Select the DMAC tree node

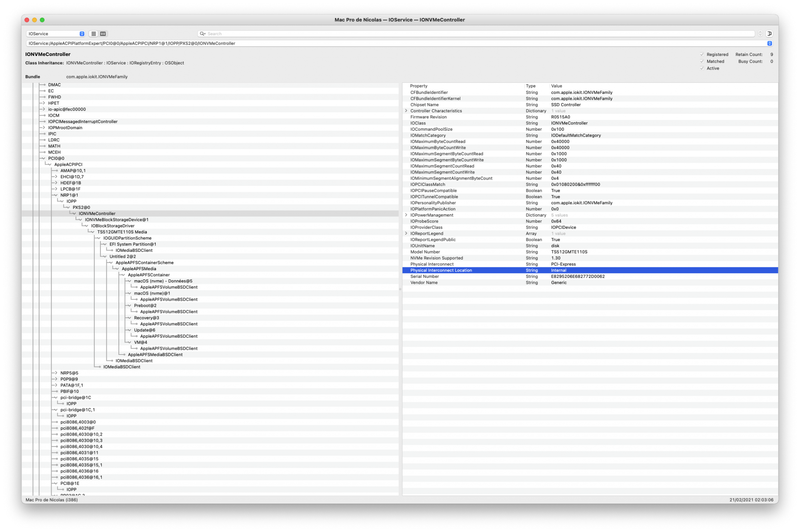coord(54,85)
